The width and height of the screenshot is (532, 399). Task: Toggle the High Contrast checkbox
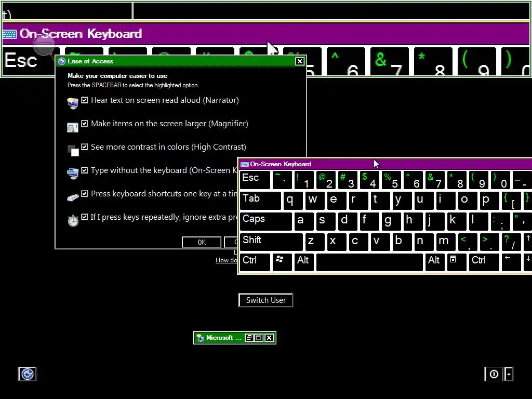pyautogui.click(x=85, y=147)
